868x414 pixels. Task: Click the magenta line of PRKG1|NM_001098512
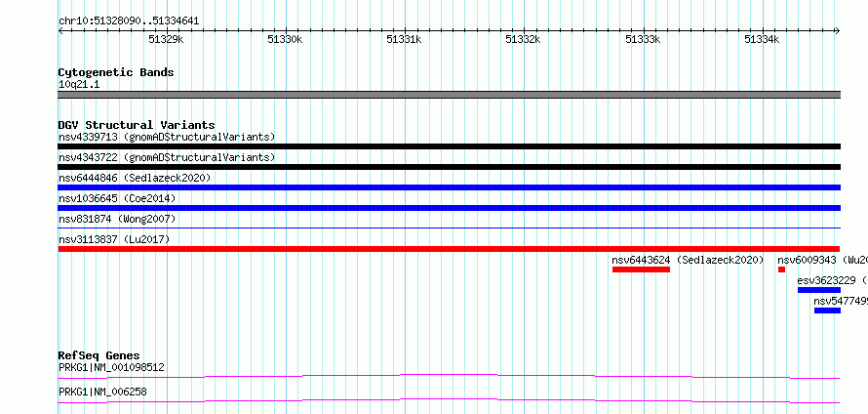pyautogui.click(x=449, y=377)
